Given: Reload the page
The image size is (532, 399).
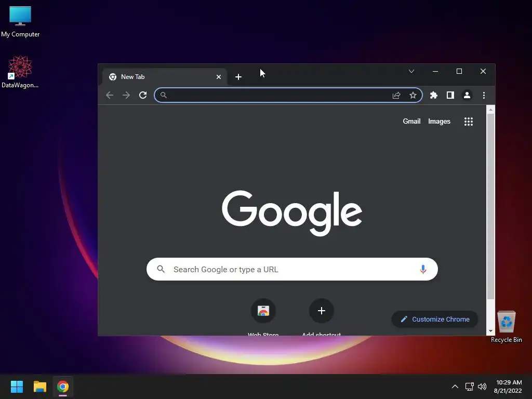Looking at the screenshot, I should coord(143,96).
